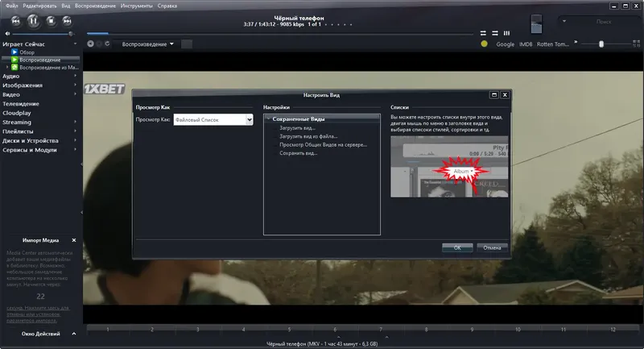Image resolution: width=644 pixels, height=349 pixels.
Task: Expand the Окно Действий panel
Action: click(74, 334)
